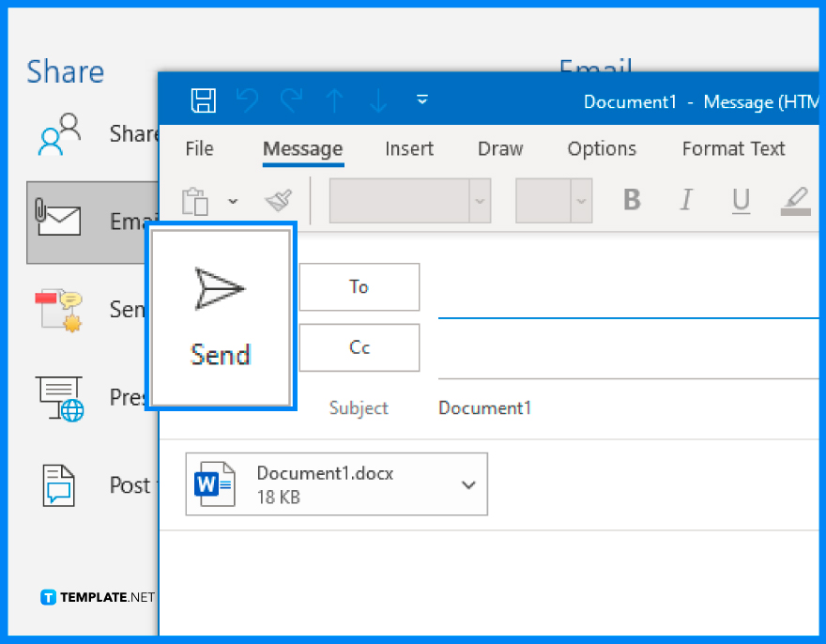Click the Post to Blog icon

[58, 485]
